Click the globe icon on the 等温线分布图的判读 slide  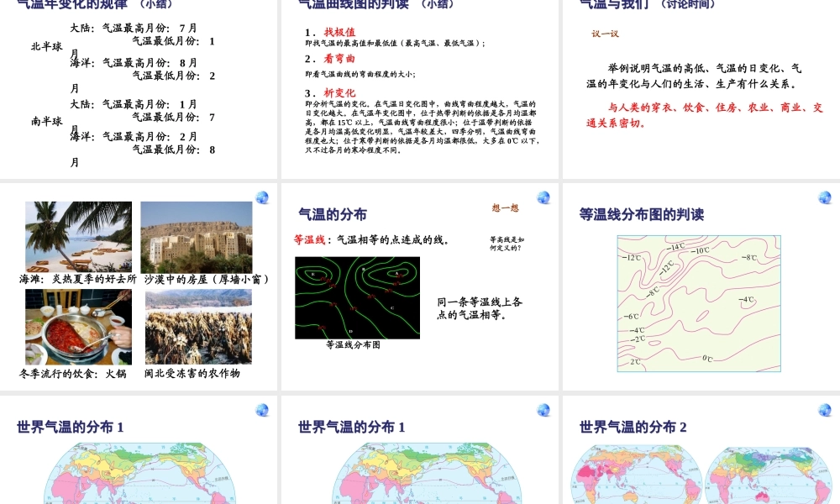click(x=825, y=197)
